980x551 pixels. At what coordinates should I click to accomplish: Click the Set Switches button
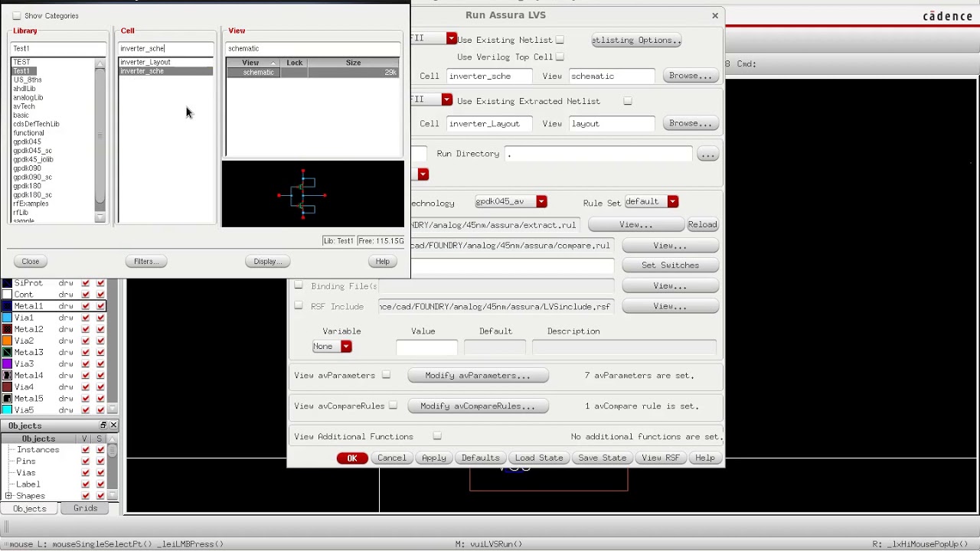click(x=670, y=266)
